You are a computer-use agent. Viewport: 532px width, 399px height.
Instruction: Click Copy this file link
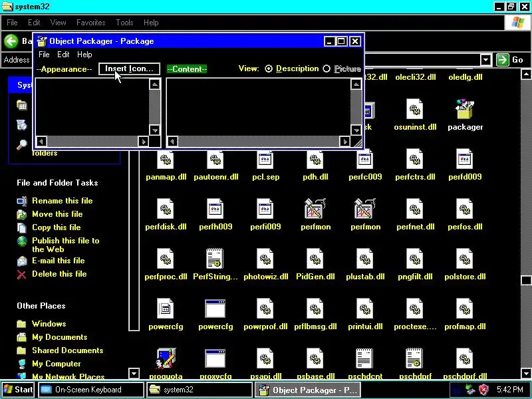pos(57,227)
